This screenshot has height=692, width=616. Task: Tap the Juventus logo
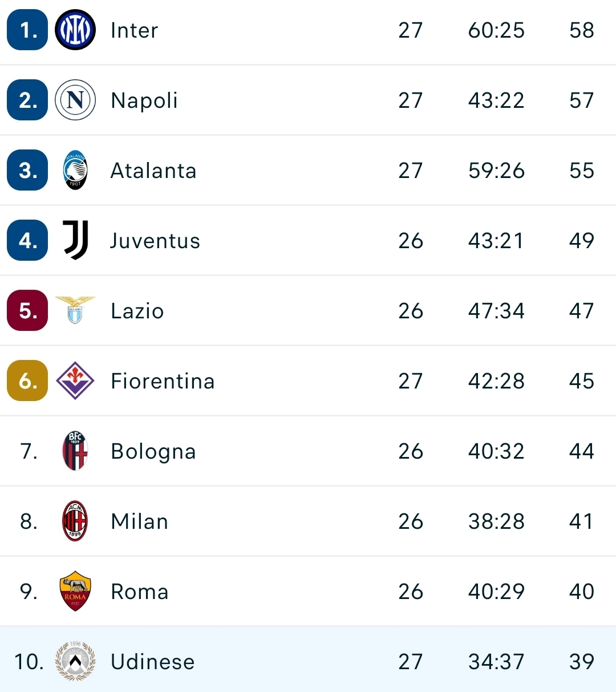pos(75,240)
